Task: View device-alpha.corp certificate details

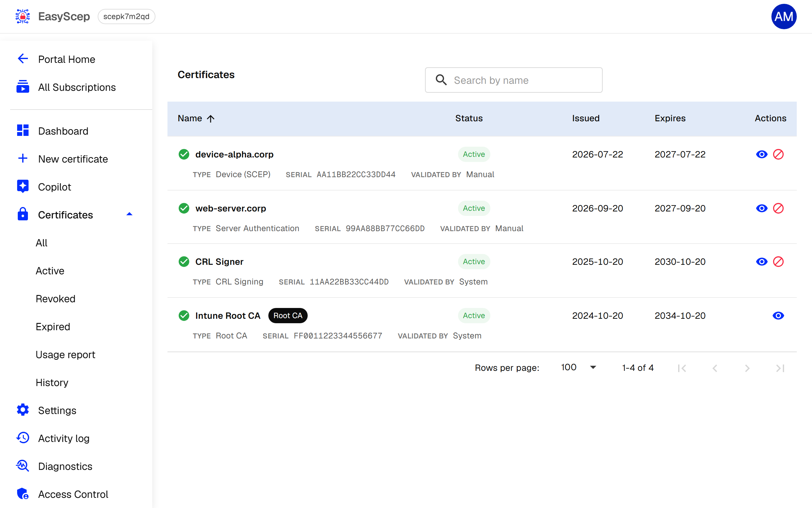Action: (x=761, y=154)
